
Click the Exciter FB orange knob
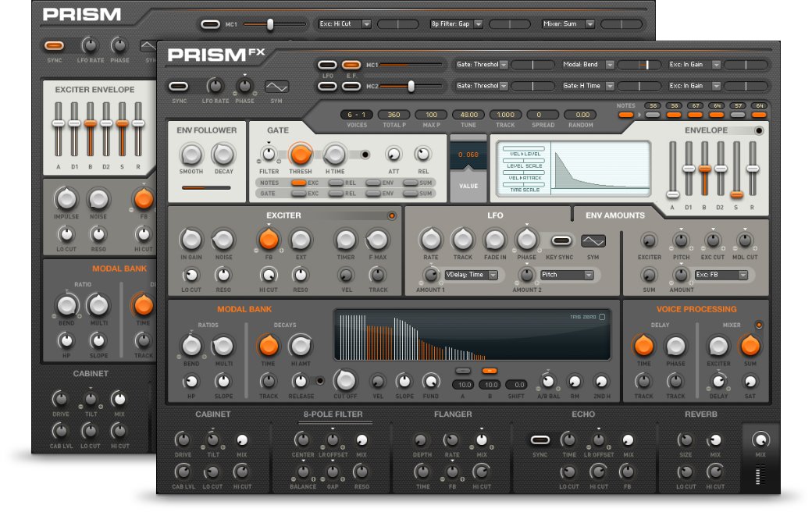[x=269, y=240]
